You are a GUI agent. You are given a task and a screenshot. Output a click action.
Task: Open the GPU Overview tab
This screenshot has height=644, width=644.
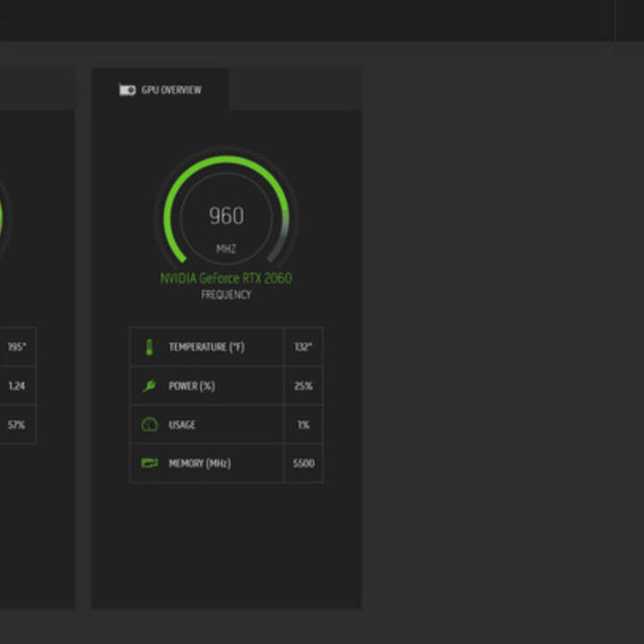pos(161,89)
